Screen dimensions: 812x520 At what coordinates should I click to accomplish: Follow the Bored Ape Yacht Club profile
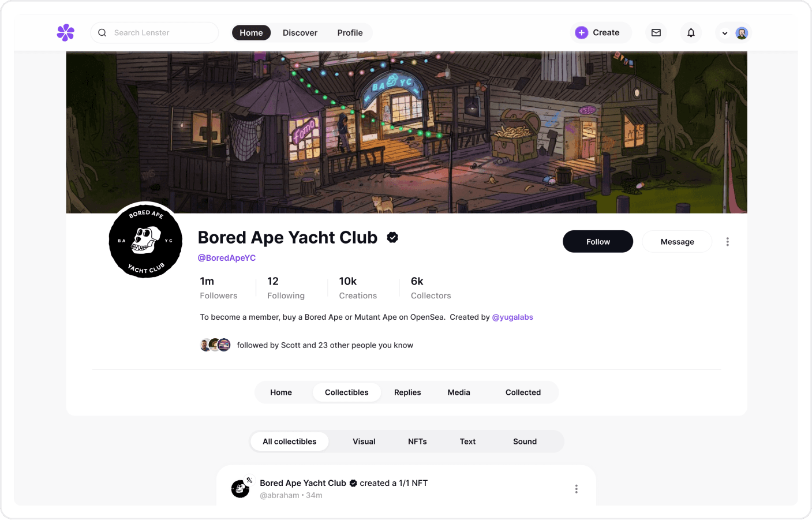point(598,242)
